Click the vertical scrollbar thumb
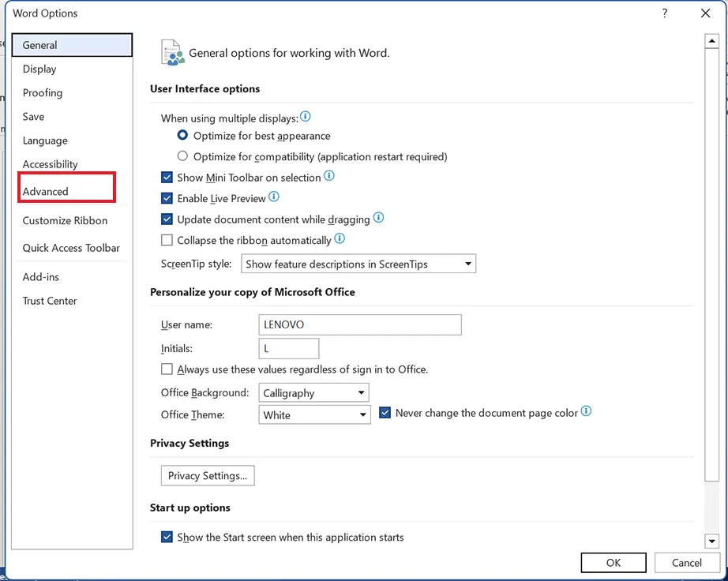Viewport: 728px width, 581px height. [711, 265]
